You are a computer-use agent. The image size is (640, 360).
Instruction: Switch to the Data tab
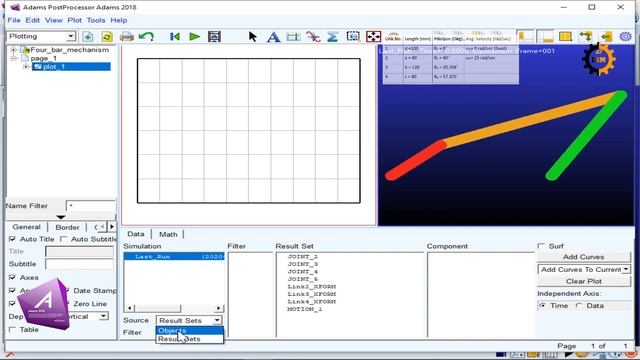pos(136,234)
